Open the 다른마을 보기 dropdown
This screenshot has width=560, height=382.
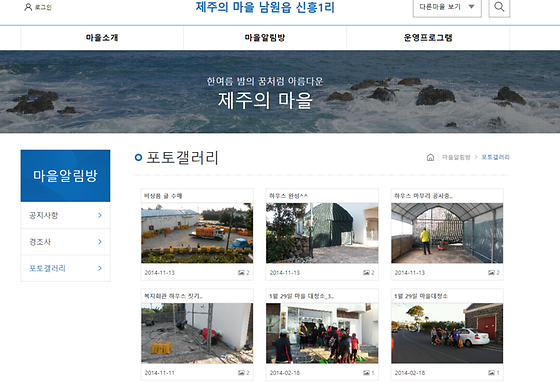(x=447, y=7)
